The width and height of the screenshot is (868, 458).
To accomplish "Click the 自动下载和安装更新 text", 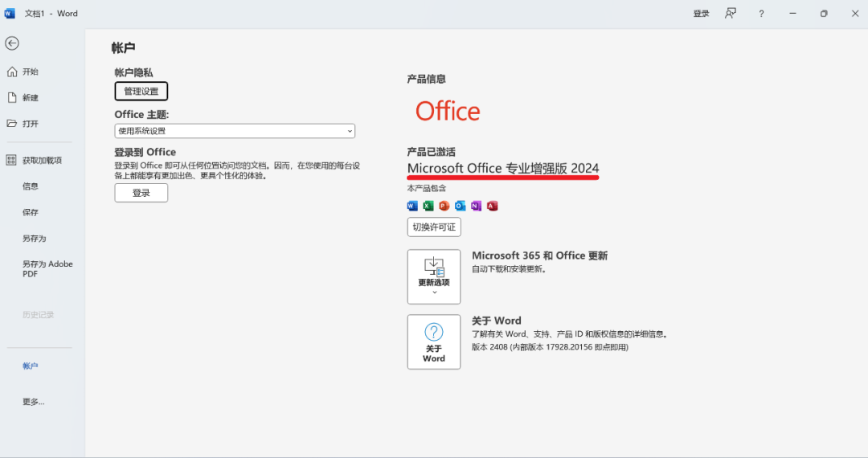I will [x=510, y=269].
